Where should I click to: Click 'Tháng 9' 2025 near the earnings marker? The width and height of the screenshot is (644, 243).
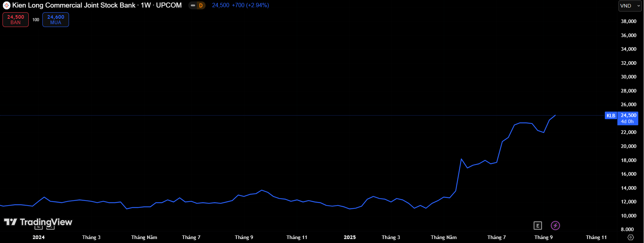(543, 237)
